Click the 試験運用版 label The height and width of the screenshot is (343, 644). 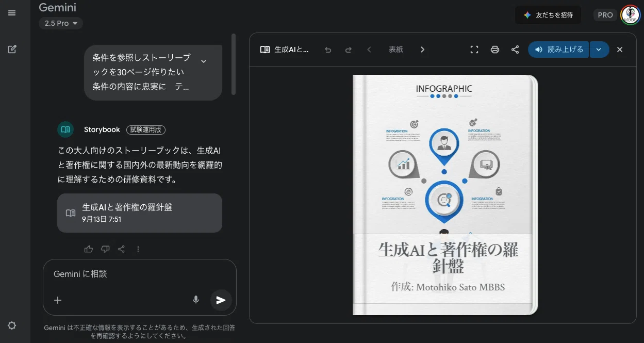click(x=146, y=130)
